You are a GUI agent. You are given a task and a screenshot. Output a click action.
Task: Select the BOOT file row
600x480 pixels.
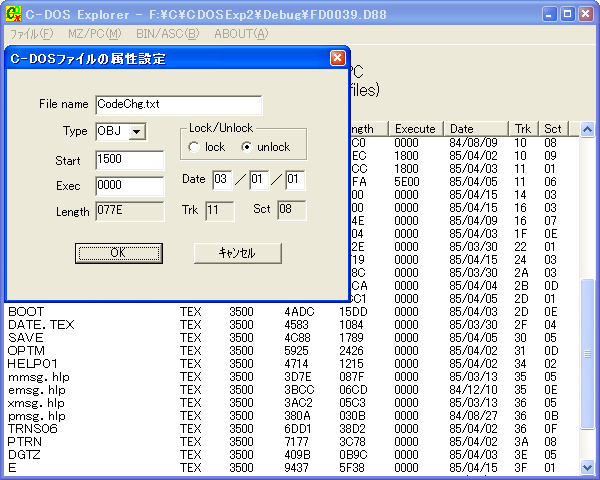coord(292,312)
